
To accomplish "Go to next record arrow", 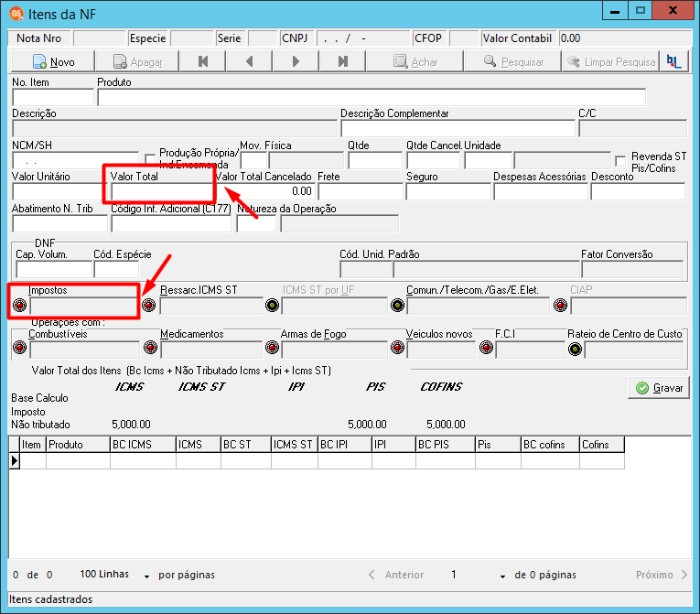I will 296,61.
